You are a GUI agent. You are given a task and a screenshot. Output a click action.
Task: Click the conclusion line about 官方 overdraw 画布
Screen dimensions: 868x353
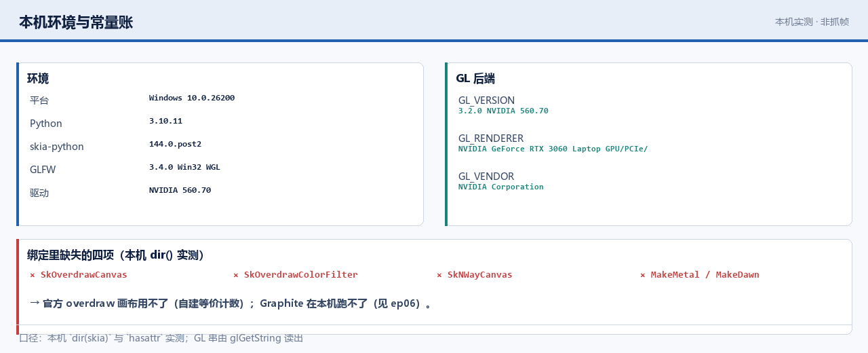(231, 303)
